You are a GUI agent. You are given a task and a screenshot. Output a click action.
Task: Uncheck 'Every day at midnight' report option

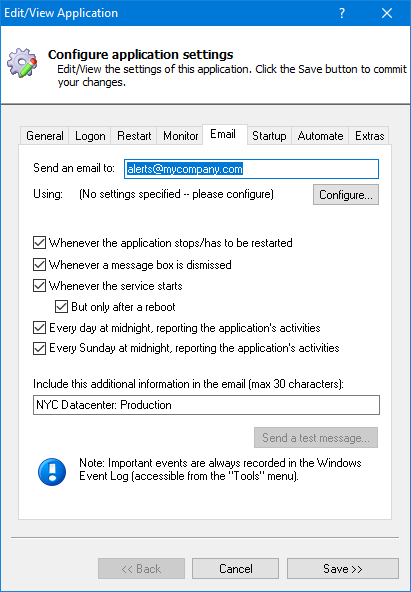(39, 327)
